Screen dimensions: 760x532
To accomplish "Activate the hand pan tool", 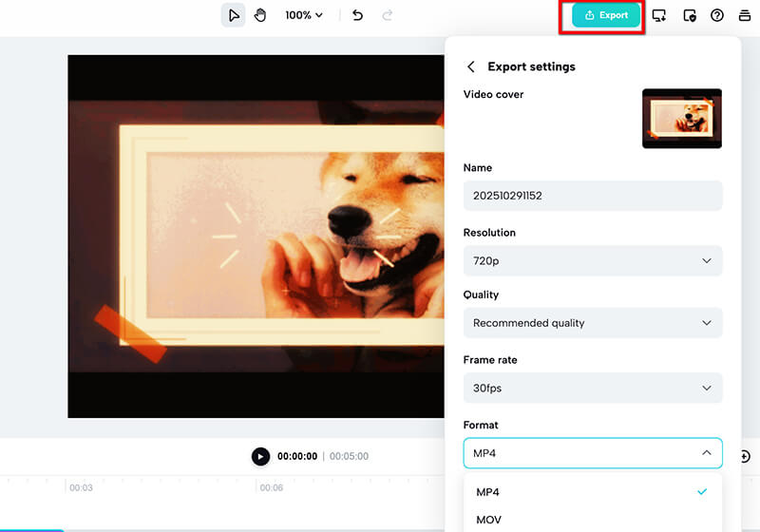I will point(260,15).
